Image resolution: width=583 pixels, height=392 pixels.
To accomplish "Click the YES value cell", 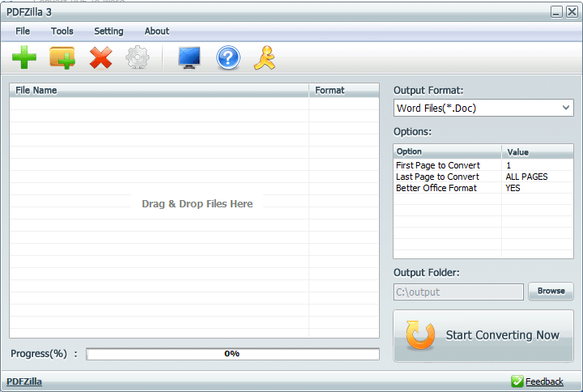I will click(x=513, y=188).
